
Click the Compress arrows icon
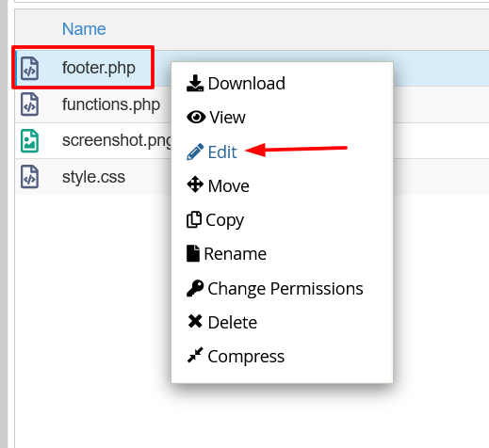click(x=195, y=355)
